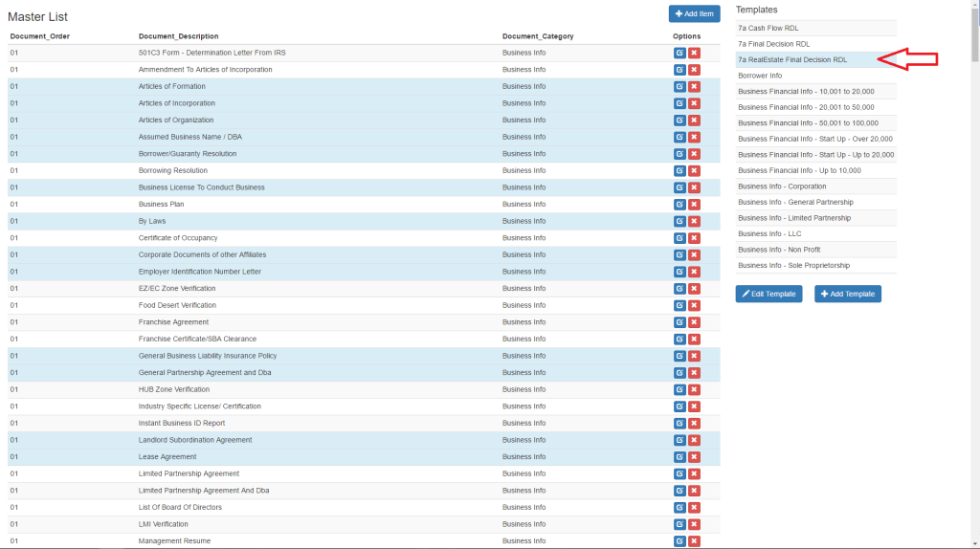
Task: Choose Business Financial Info - 10,001 to 20,000
Action: [x=815, y=92]
